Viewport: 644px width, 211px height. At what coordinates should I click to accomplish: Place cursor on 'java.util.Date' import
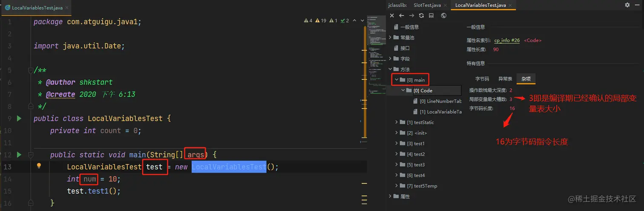[92, 46]
